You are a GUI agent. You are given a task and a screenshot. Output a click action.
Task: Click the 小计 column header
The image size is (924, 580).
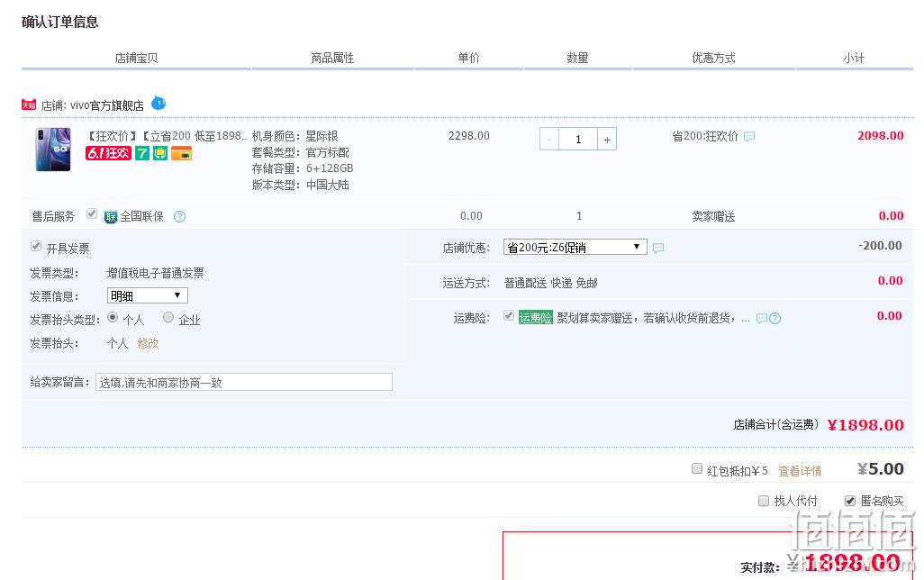tap(854, 58)
